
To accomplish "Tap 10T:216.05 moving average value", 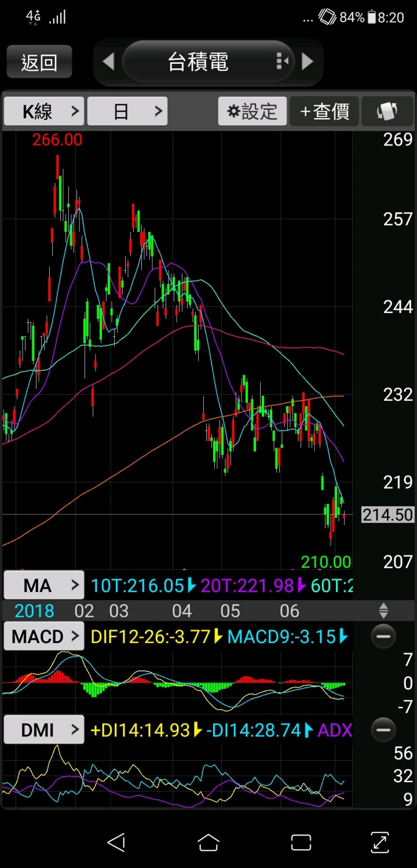I will click(x=138, y=586).
